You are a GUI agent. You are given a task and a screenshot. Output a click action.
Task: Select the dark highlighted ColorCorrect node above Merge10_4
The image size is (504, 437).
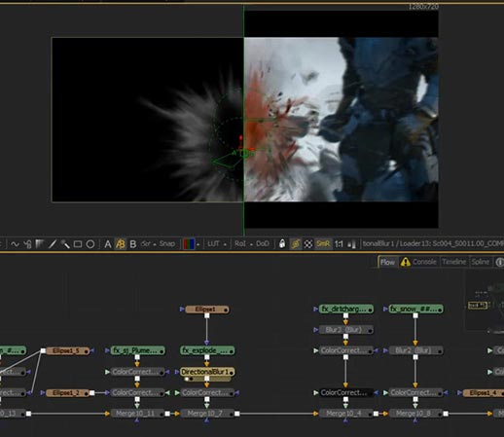(x=346, y=393)
